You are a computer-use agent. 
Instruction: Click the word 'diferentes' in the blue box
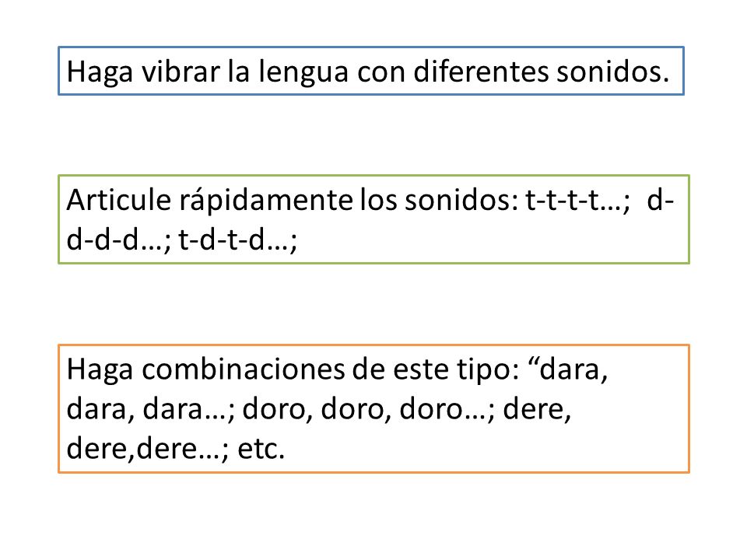tap(481, 72)
